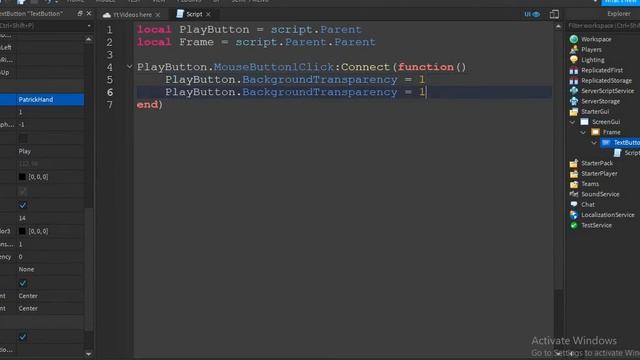Open the black swatch two rows below Play
This screenshot has height=360, width=640.
pos(22,177)
